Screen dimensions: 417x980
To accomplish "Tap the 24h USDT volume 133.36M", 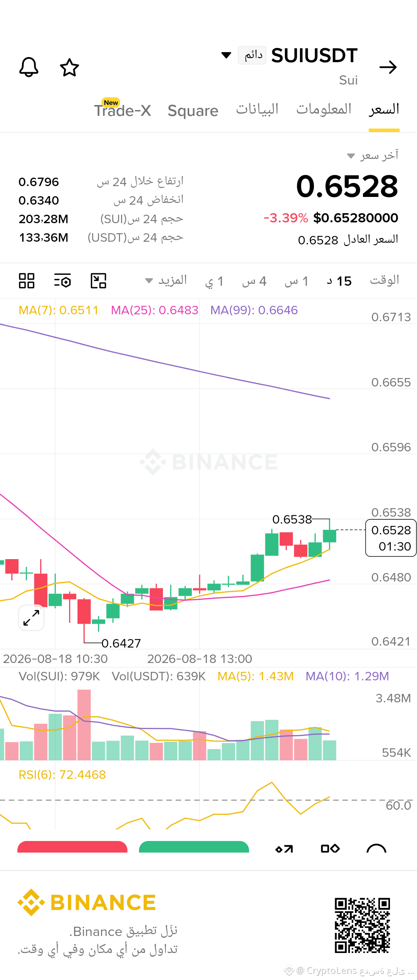I will 43,237.
